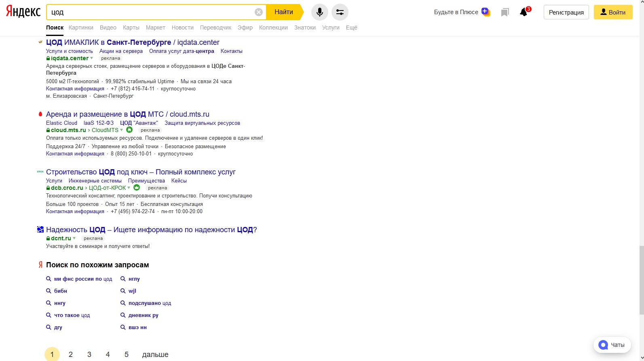This screenshot has height=361, width=644.
Task: Expand dropdown arrow next to CloudMTS
Action: [122, 130]
